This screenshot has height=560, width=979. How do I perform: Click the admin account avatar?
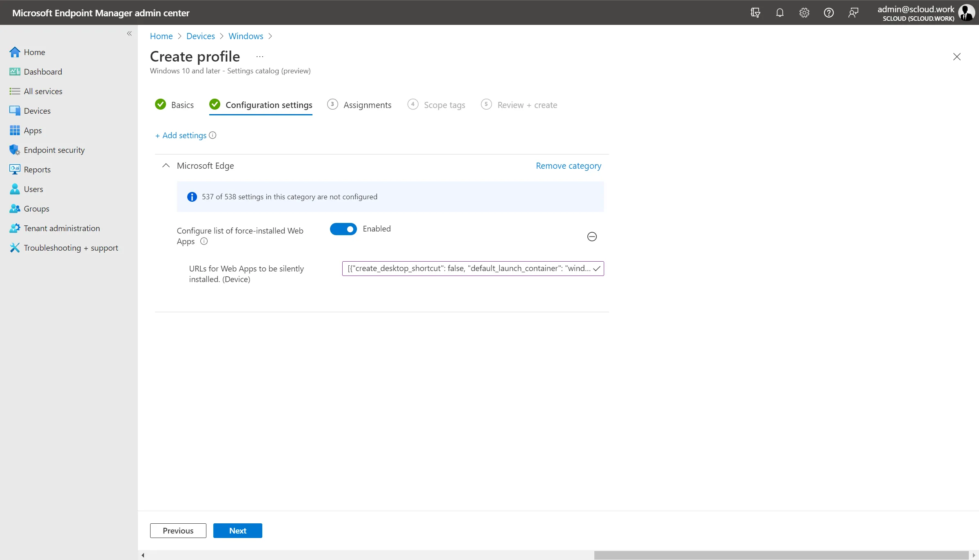tap(966, 13)
